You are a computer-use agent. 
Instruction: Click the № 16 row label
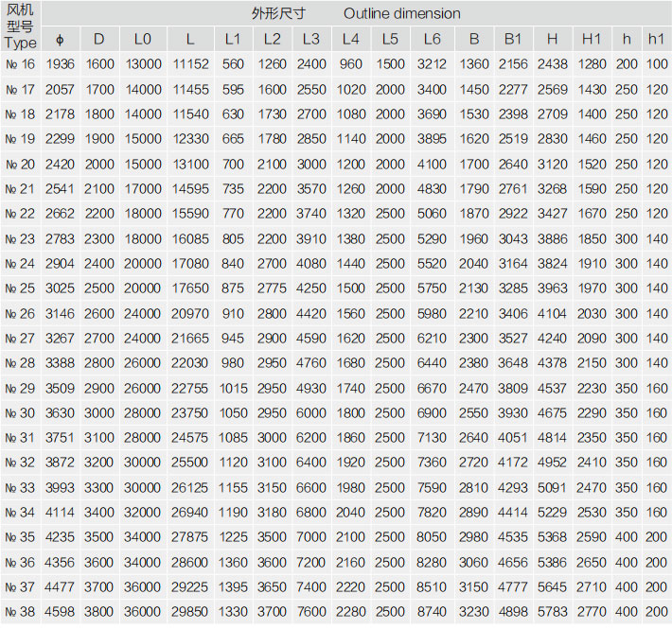[x=20, y=64]
